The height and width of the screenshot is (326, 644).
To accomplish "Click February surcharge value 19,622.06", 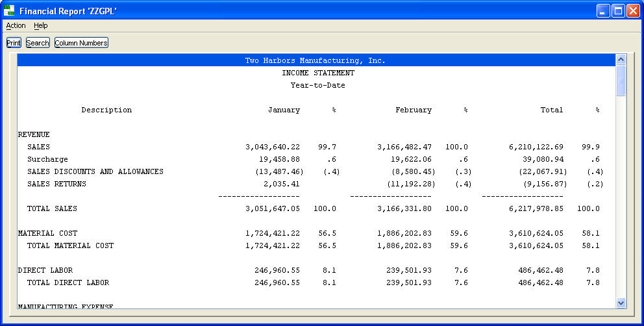I will tap(411, 159).
